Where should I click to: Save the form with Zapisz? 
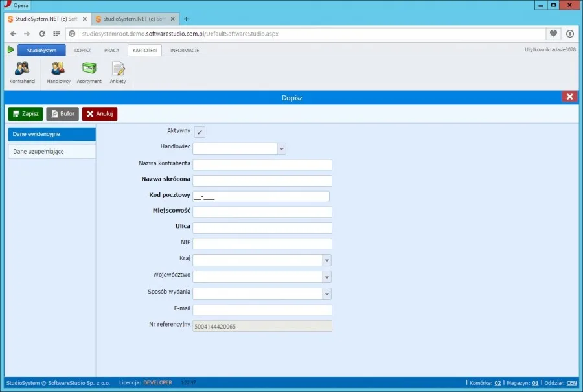click(x=26, y=114)
